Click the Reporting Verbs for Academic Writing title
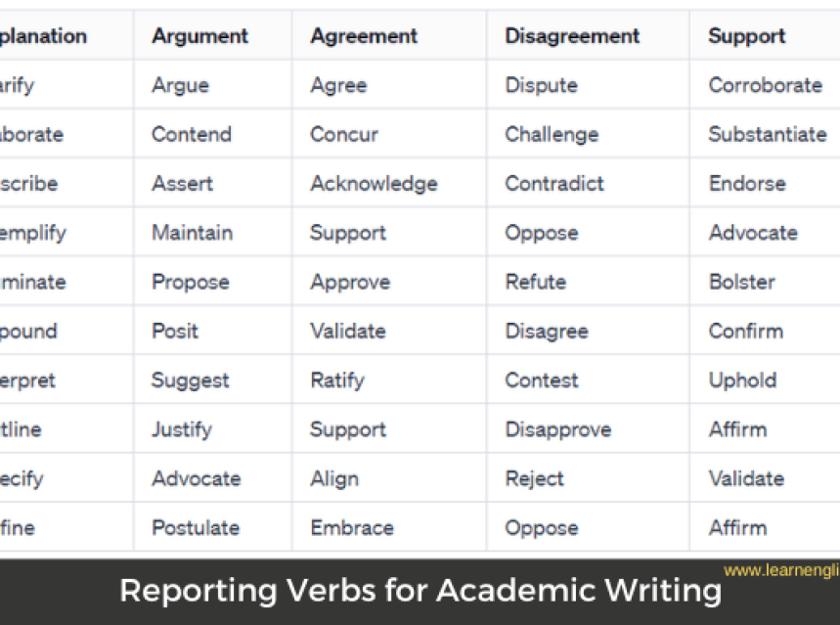Screen dimensions: 840x625 pos(420,591)
